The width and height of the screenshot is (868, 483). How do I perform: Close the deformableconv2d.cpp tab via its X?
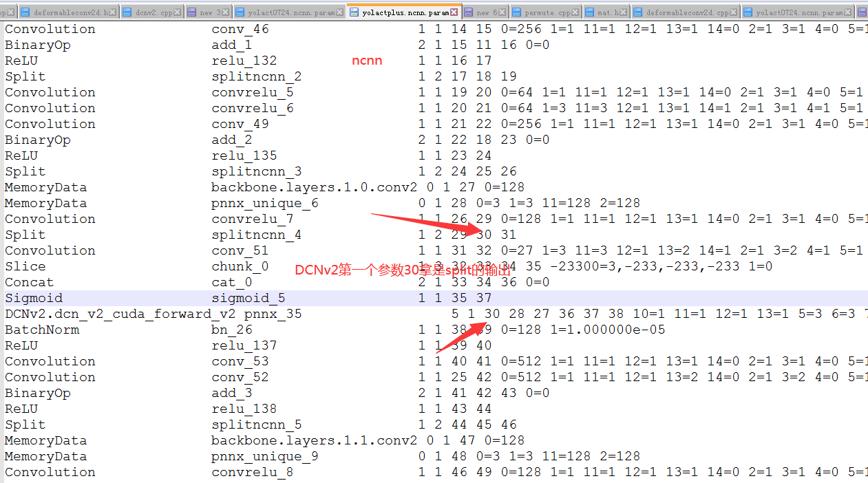(734, 12)
